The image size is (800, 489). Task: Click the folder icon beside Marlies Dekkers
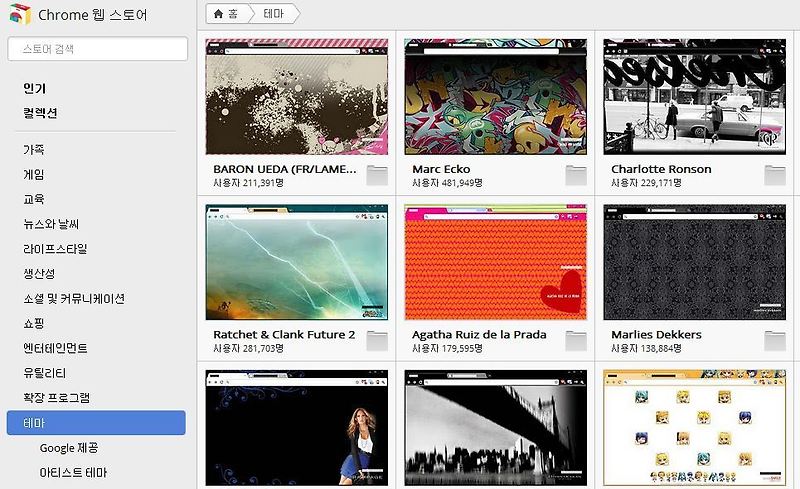pos(775,341)
